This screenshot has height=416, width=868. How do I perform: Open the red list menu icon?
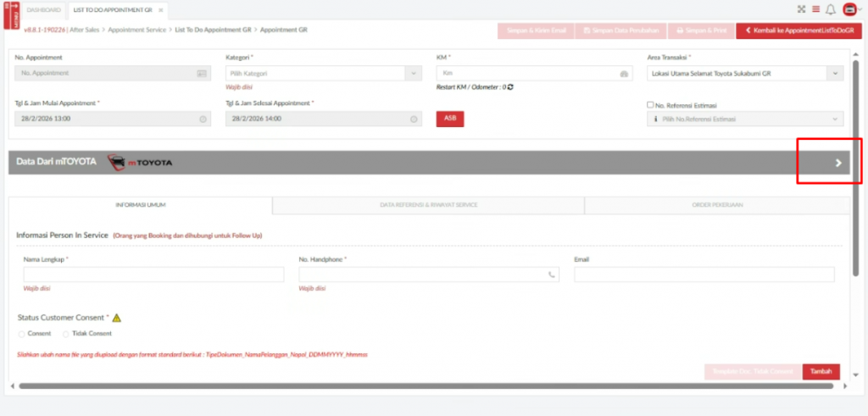click(x=815, y=9)
